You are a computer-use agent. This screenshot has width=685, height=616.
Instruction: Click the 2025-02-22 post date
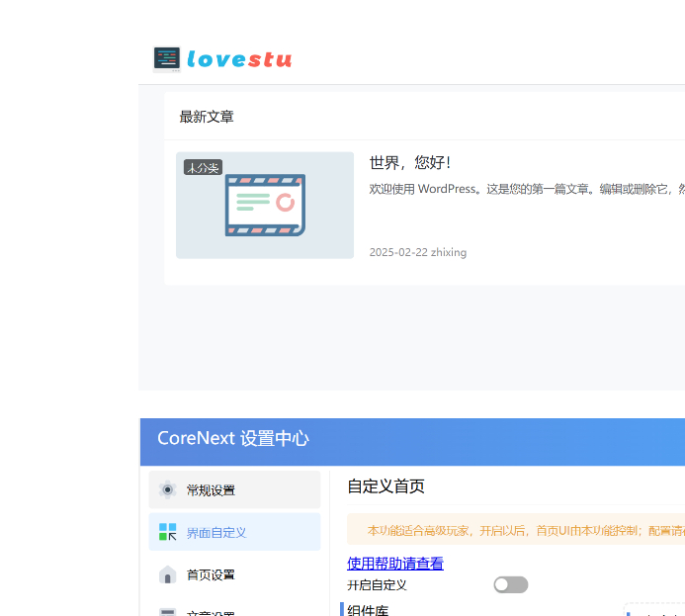pyautogui.click(x=396, y=252)
